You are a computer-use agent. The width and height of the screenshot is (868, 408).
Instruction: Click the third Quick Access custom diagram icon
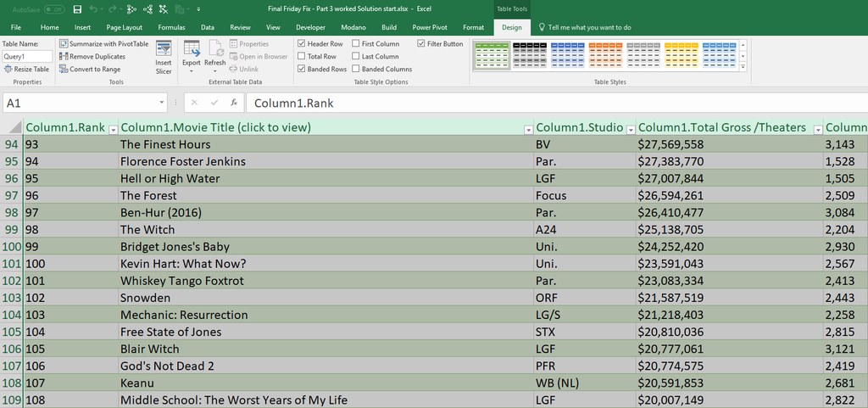[x=163, y=9]
